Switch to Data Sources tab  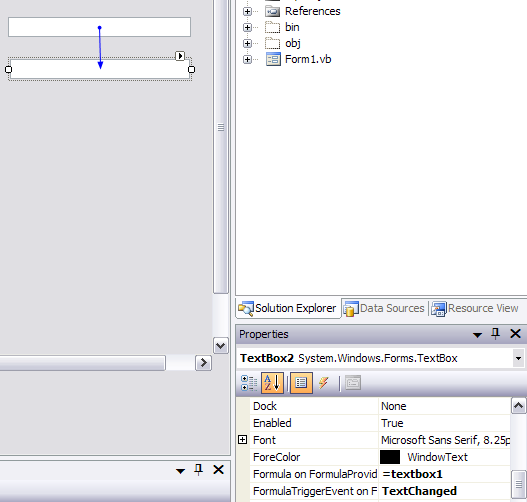[384, 308]
